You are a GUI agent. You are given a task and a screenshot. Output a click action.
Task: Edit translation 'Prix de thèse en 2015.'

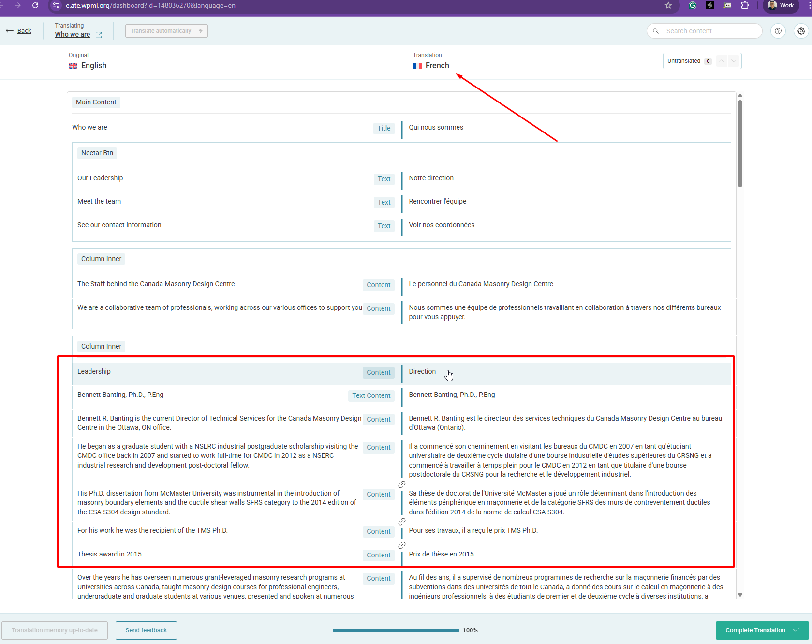coord(442,554)
